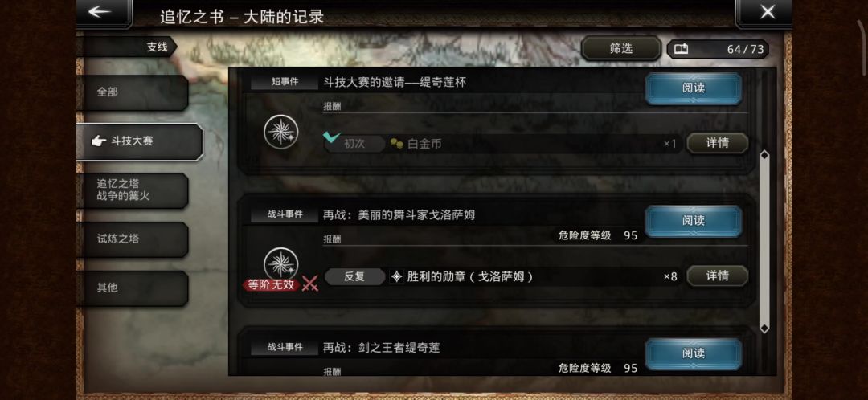This screenshot has width=868, height=400.
Task: Tap the book icon beside 64/73
Action: tap(682, 49)
